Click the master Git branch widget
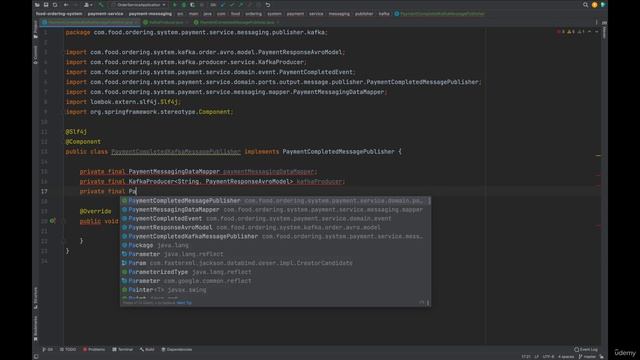Image resolution: width=640 pixels, height=360 pixels. (588, 357)
